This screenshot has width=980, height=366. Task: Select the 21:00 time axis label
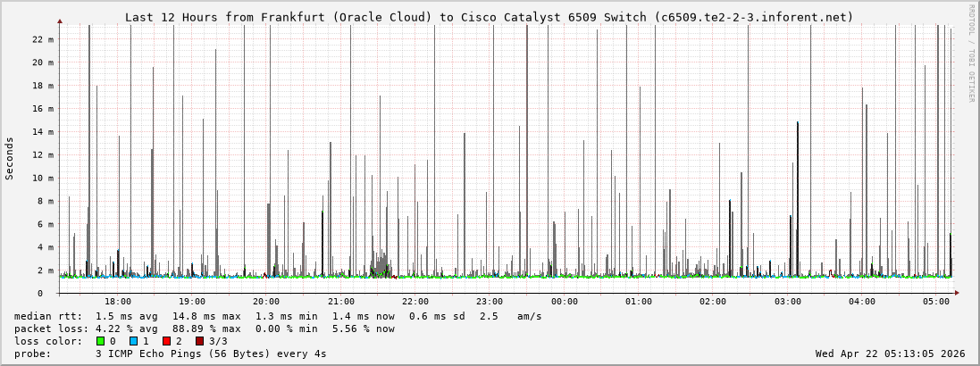[341, 303]
